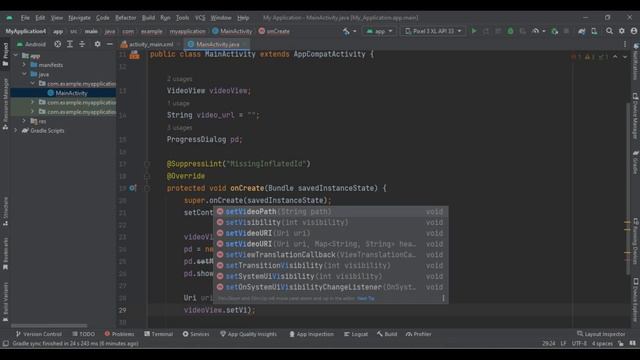The height and width of the screenshot is (360, 640).
Task: Click Select Opened File target icon in Project panel
Action: [x=58, y=44]
